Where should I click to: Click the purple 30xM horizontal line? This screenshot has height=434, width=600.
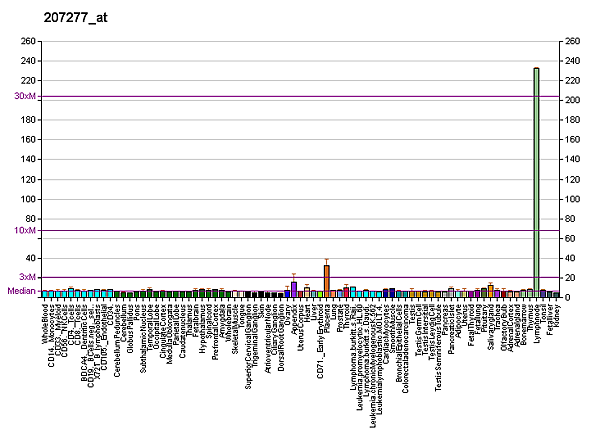pos(300,96)
